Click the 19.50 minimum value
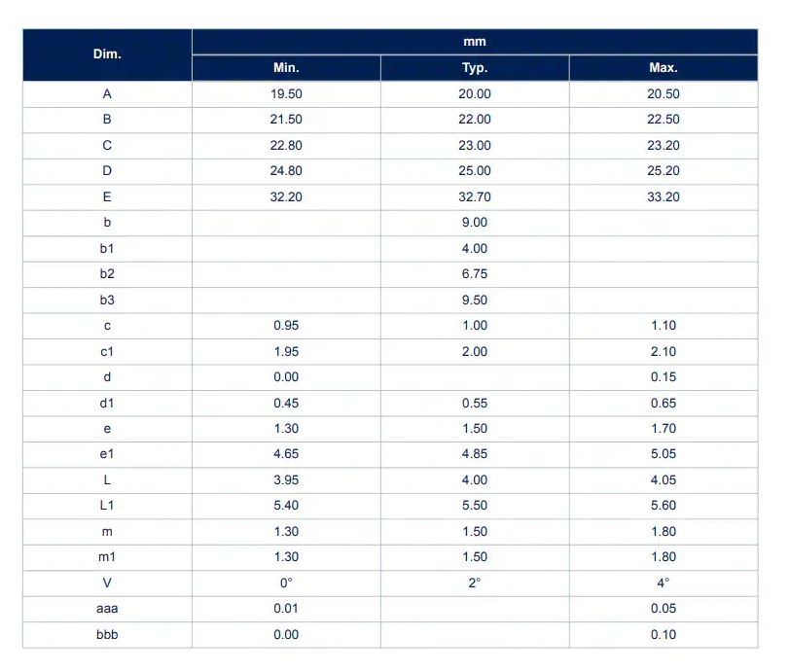The height and width of the screenshot is (672, 789). [x=286, y=93]
